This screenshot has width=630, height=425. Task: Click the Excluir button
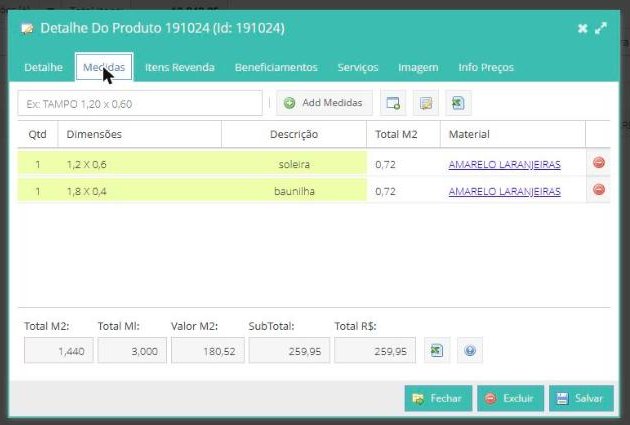510,398
